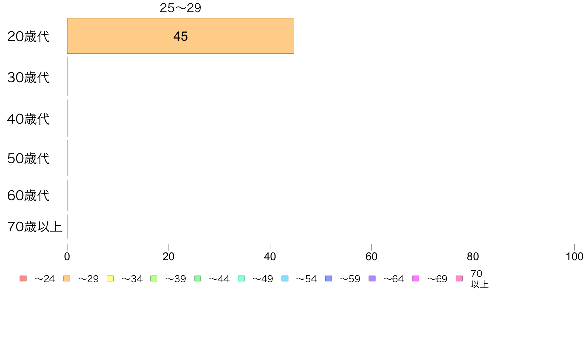The image size is (588, 364).
Task: Click the ~44 green legend swatch
Action: pos(197,278)
